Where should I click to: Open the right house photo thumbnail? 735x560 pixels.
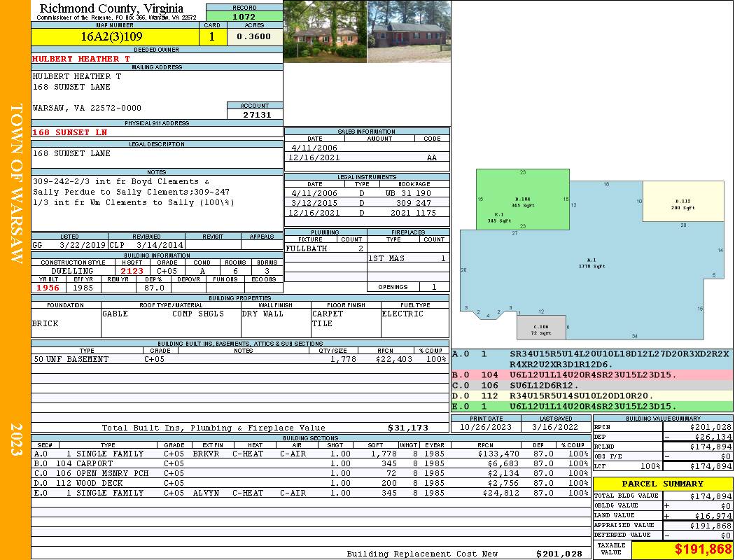click(x=409, y=31)
